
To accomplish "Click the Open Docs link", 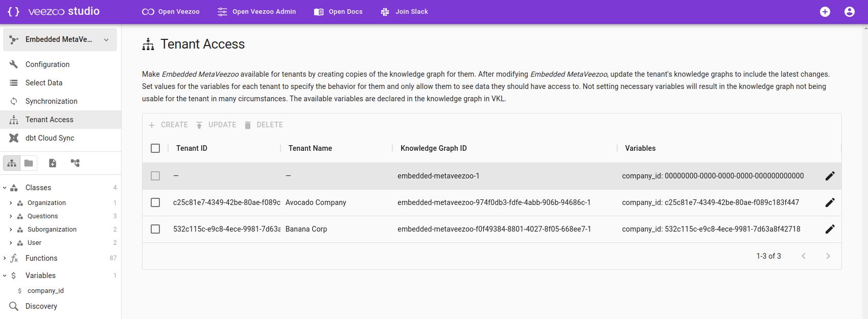I will (338, 12).
